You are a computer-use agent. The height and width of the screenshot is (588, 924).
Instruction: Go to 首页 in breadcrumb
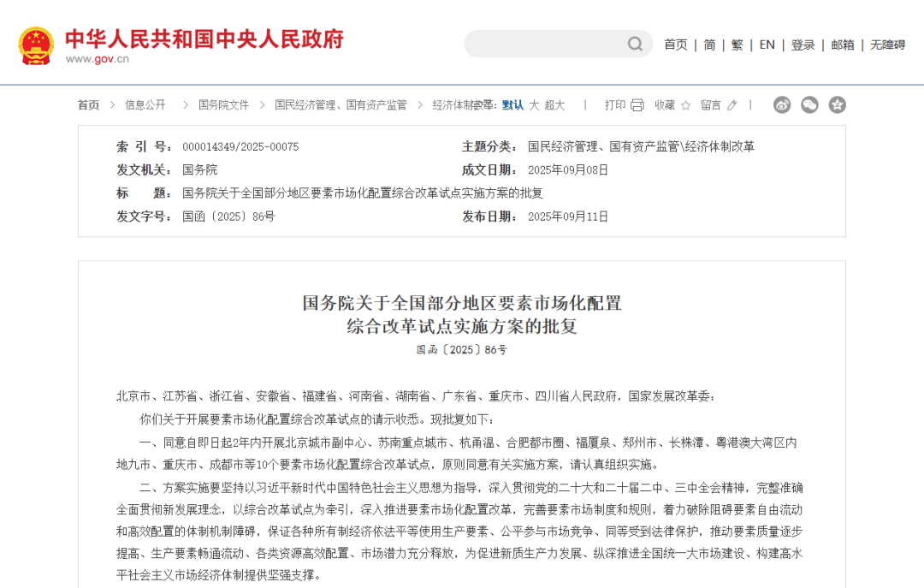coord(88,105)
